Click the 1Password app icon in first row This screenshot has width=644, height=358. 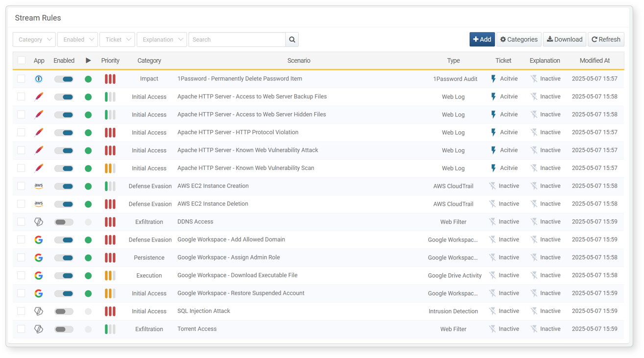click(x=39, y=79)
